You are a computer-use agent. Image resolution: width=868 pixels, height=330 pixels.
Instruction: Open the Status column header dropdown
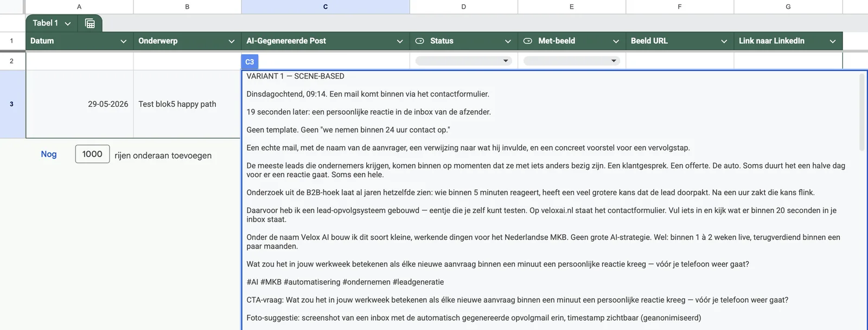(508, 41)
